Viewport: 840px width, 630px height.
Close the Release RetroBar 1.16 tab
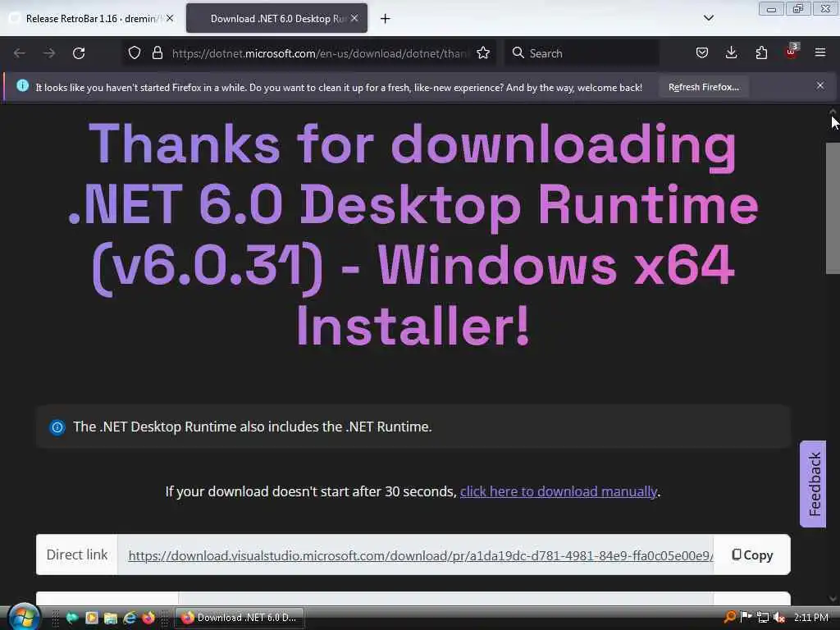coord(170,18)
